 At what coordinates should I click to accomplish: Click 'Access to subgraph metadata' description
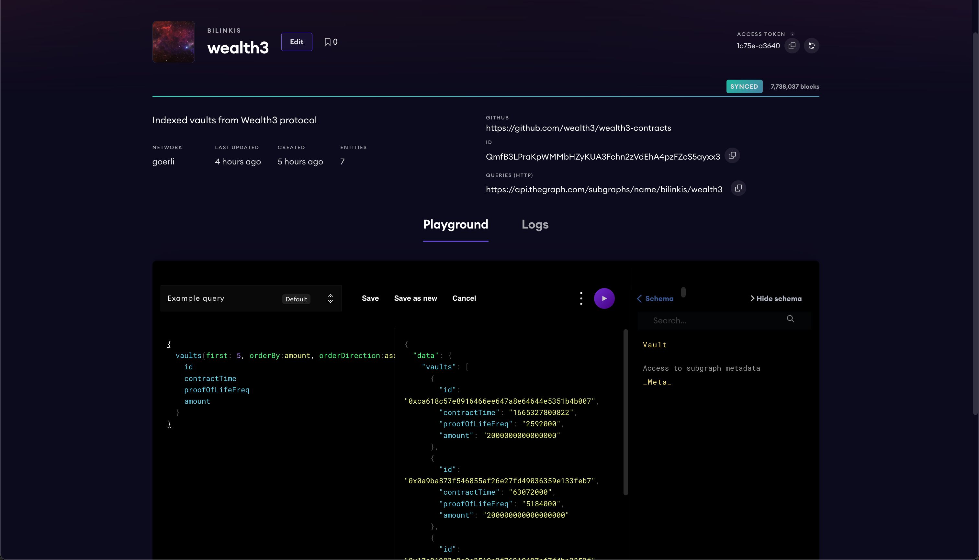click(701, 368)
